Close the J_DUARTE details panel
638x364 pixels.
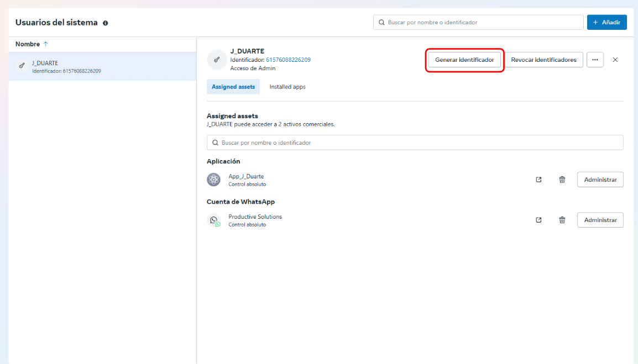coord(615,60)
